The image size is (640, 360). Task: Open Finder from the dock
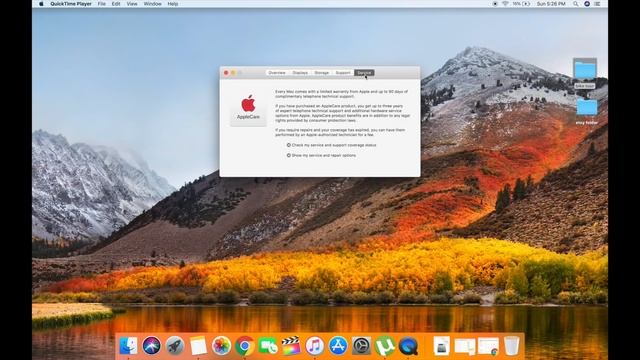[128, 346]
